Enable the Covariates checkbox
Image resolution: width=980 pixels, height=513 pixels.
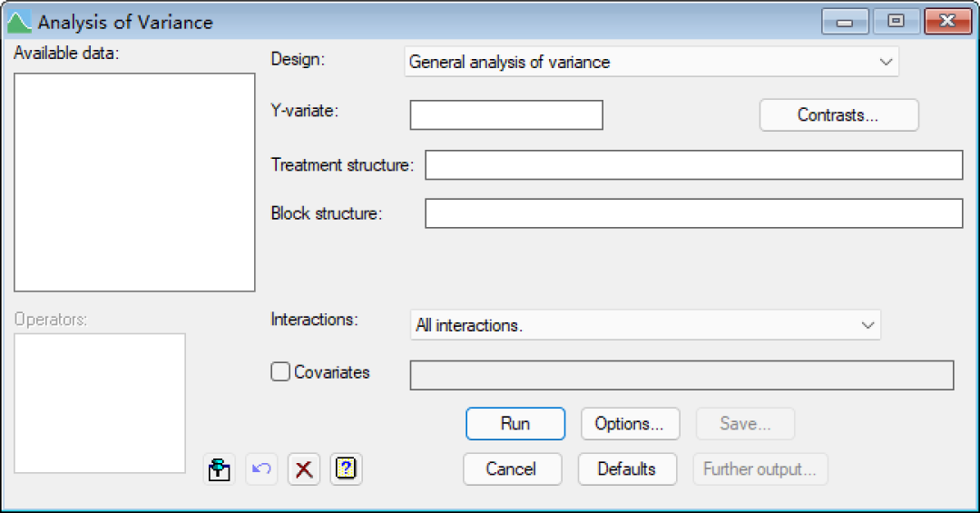click(x=280, y=371)
